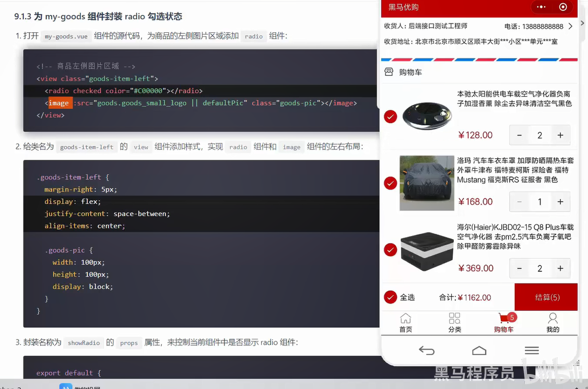Click quantity field of ¥168.00 item

(539, 202)
